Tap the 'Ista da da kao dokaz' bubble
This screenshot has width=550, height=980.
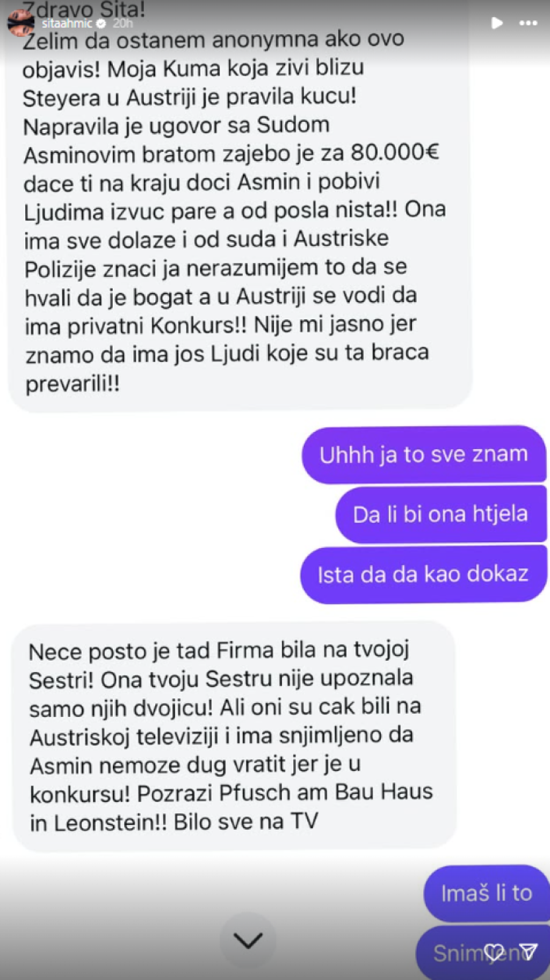pos(423,575)
